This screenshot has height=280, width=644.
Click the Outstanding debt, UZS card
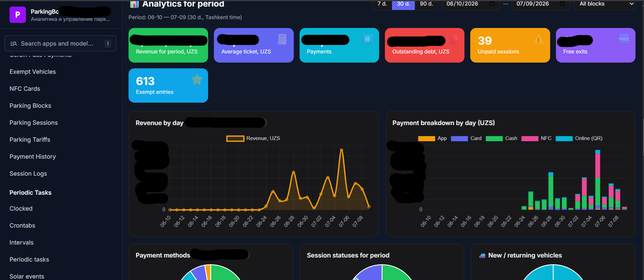click(x=424, y=45)
